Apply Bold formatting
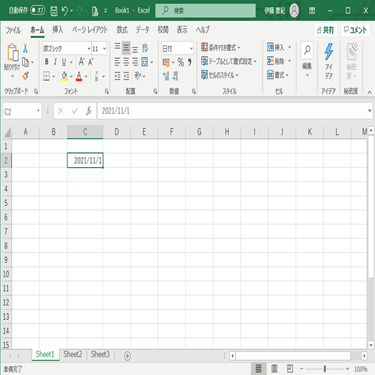Viewport: 375px width, 375px height. (x=47, y=62)
